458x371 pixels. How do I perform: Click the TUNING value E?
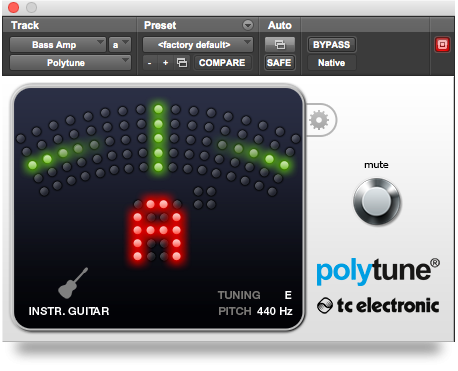point(288,295)
